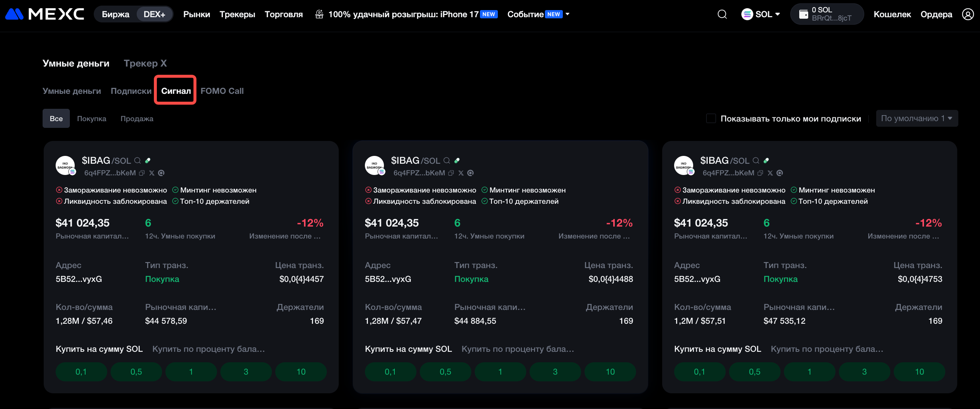Select 'Купить по проценту бала…' on second card
980x409 pixels.
click(x=517, y=349)
